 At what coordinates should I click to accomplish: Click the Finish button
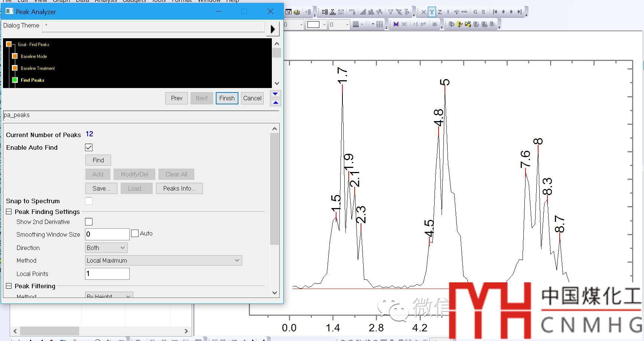pos(227,98)
